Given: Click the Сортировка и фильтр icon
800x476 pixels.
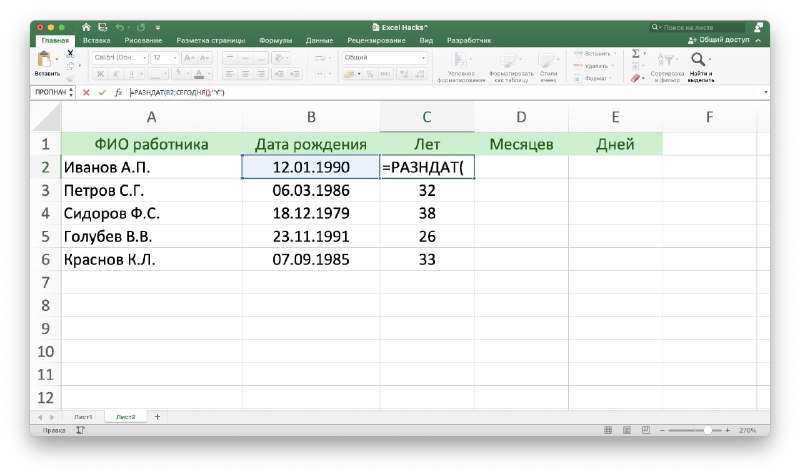Looking at the screenshot, I should click(x=667, y=60).
